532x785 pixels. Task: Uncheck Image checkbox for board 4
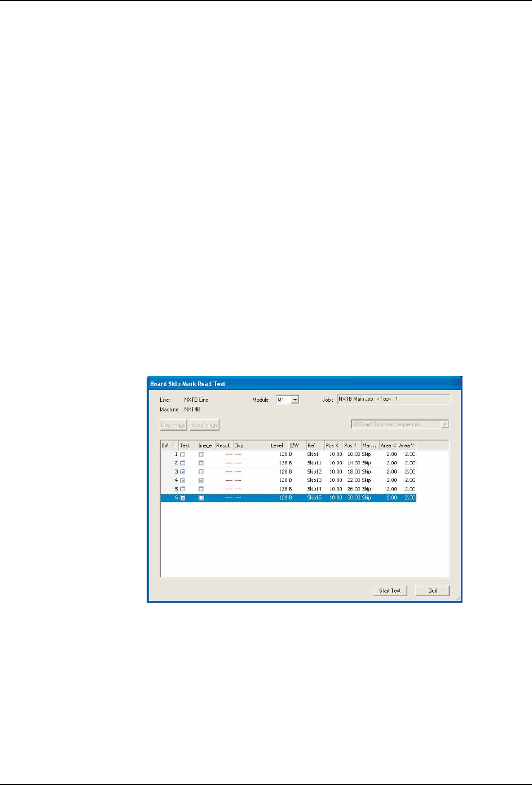201,480
